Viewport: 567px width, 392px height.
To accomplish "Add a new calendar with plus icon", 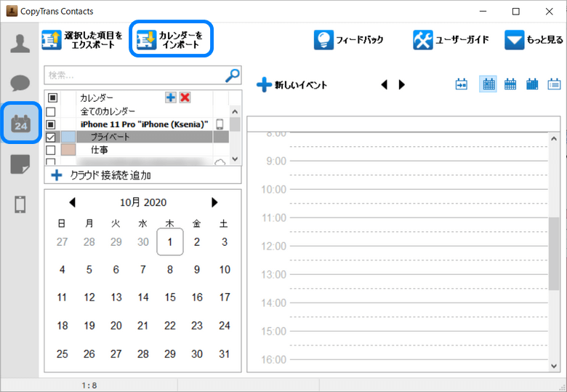I will (171, 97).
